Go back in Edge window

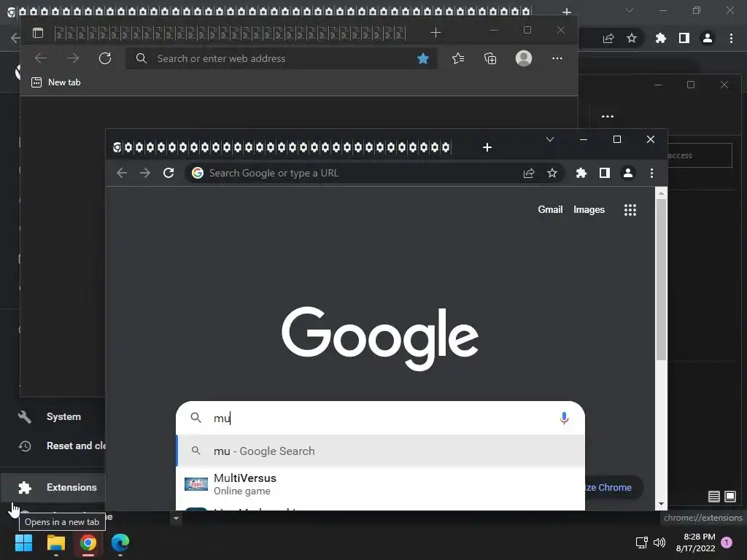point(41,58)
